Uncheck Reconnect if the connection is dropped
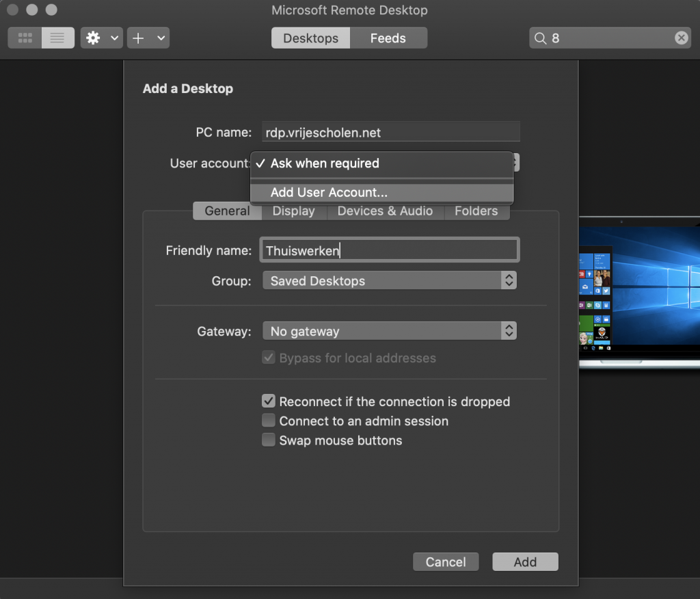 269,401
